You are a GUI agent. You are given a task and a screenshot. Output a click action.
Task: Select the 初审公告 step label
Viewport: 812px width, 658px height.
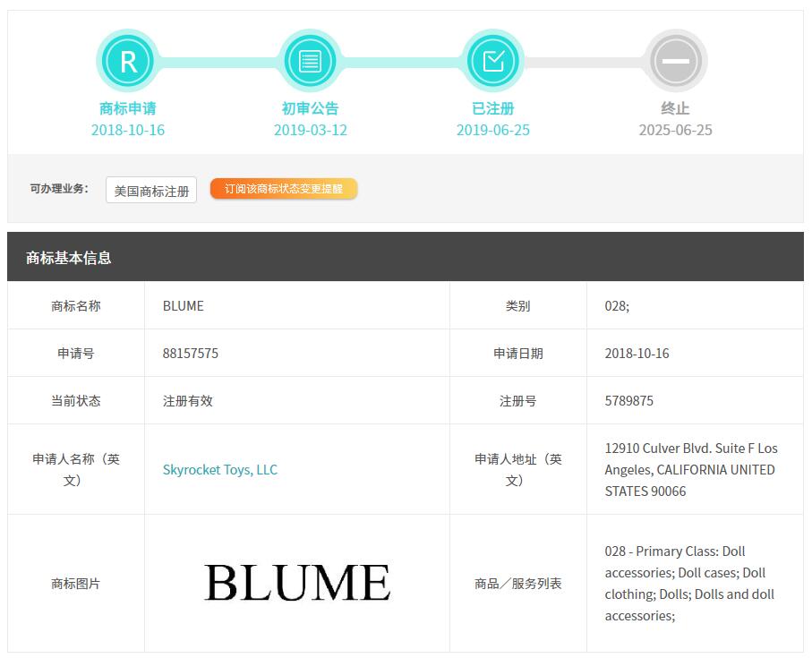pyautogui.click(x=310, y=108)
